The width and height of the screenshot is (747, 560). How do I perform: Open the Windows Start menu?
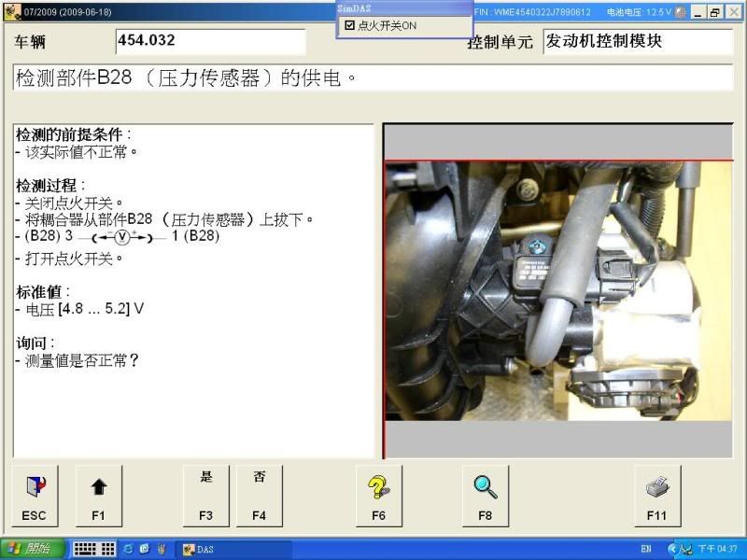(x=32, y=550)
